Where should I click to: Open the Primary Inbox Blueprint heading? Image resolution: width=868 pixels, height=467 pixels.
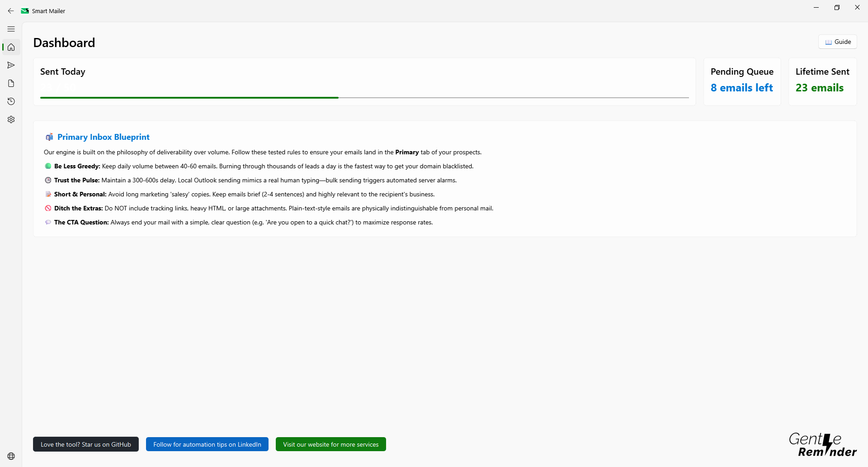(x=104, y=137)
